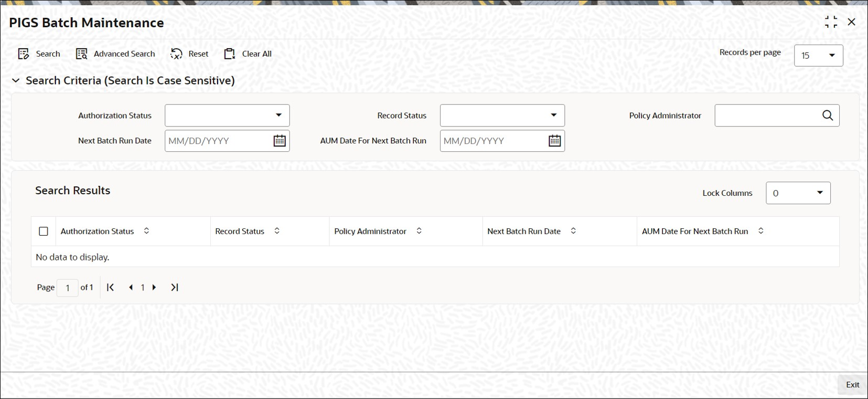
Task: Click the Advanced Search icon
Action: coord(81,54)
